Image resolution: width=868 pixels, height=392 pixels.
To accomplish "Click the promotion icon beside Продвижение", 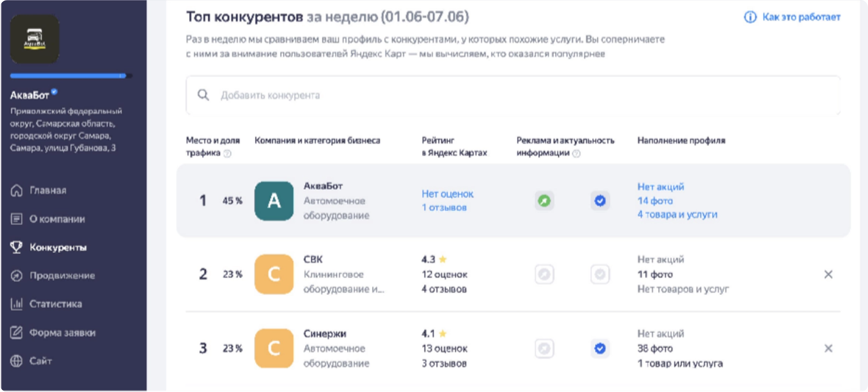I will tap(16, 276).
